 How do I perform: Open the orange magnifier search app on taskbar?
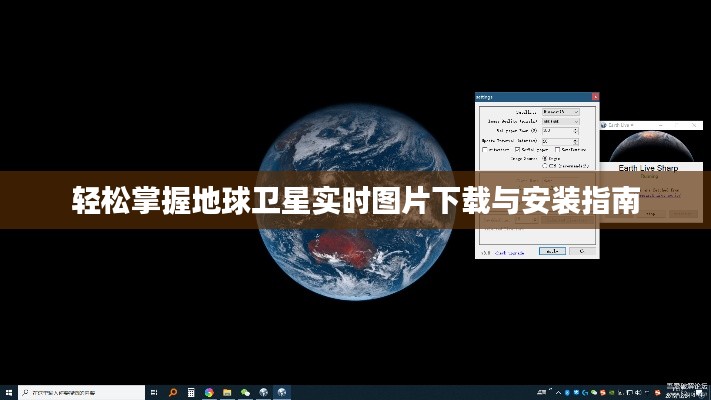pos(173,392)
